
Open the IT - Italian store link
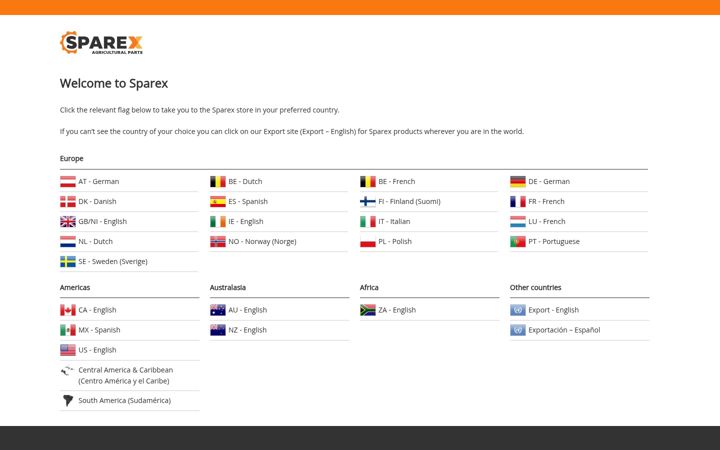[x=394, y=221]
